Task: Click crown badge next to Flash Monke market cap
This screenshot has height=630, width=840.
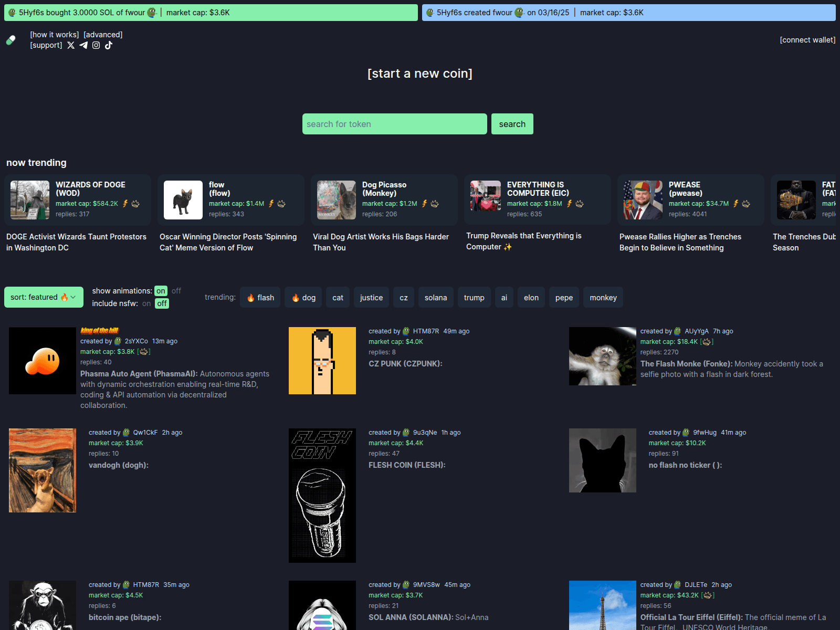Action: tap(707, 342)
